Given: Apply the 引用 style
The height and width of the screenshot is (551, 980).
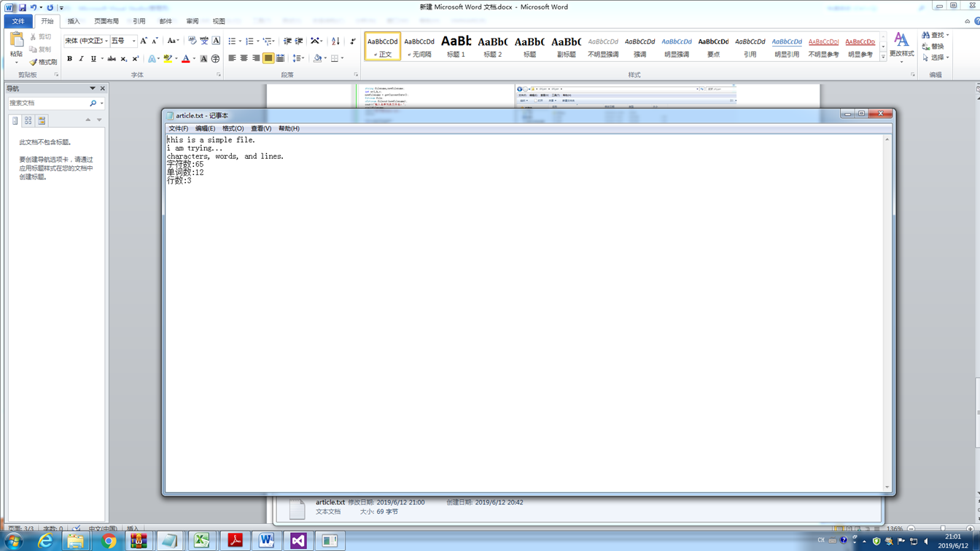Looking at the screenshot, I should 750,46.
